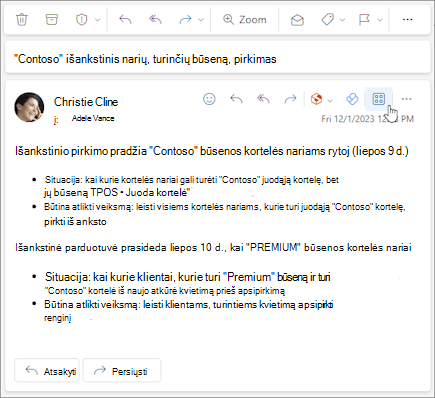The width and height of the screenshot is (435, 398).
Task: Reply all from the message header
Action: coord(263,99)
